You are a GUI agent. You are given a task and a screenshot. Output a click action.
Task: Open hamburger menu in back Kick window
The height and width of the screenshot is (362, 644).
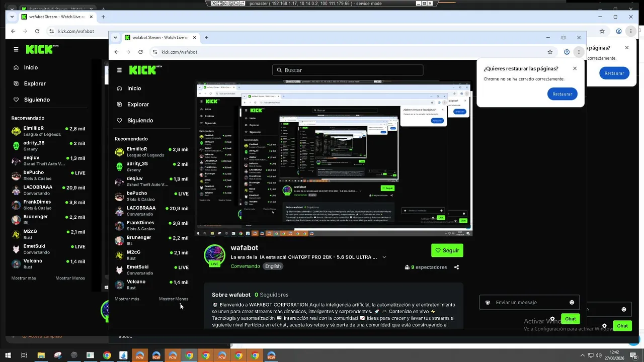tap(16, 49)
